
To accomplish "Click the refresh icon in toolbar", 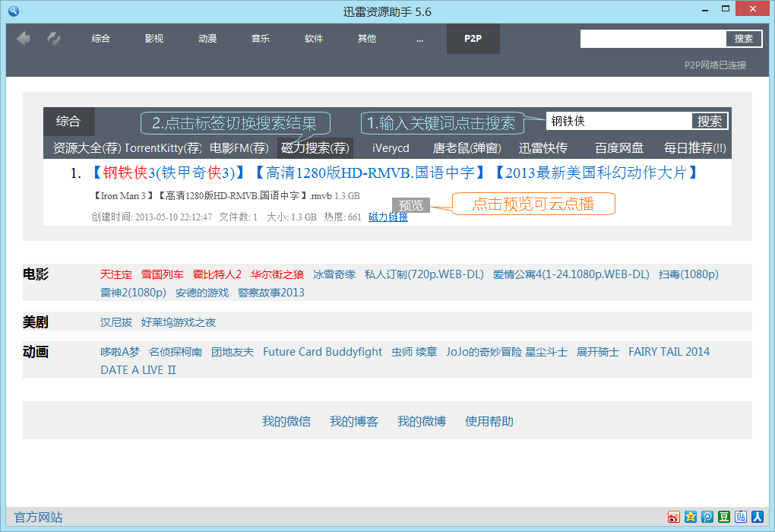I will (54, 39).
